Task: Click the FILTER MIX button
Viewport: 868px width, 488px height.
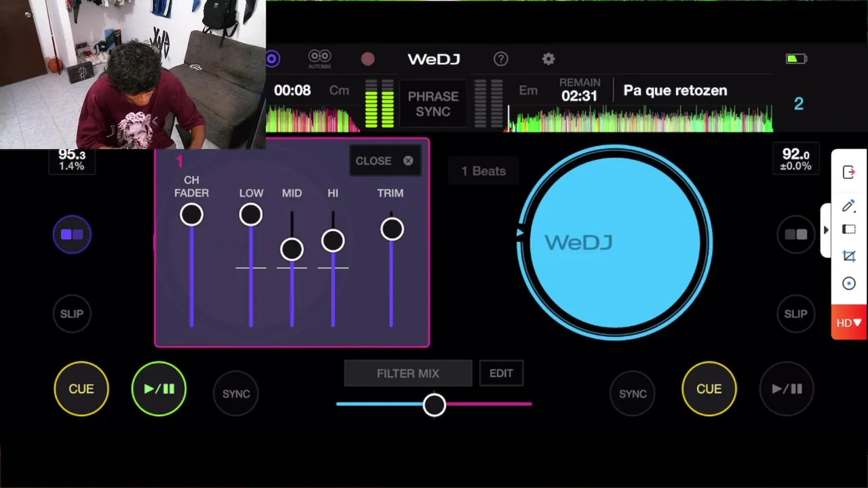Action: (x=408, y=373)
